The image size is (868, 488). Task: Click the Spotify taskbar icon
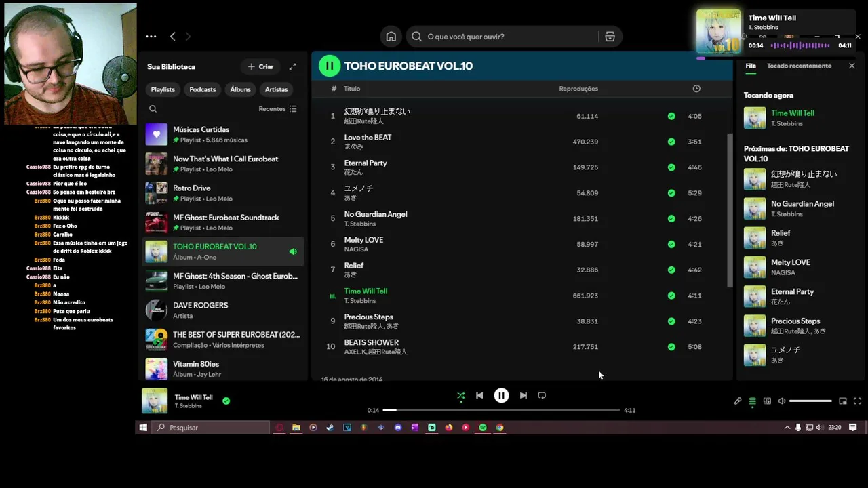[483, 428]
